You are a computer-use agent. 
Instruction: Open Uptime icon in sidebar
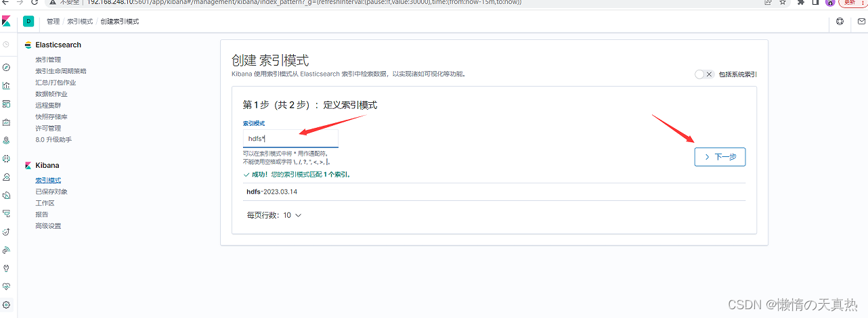click(6, 231)
